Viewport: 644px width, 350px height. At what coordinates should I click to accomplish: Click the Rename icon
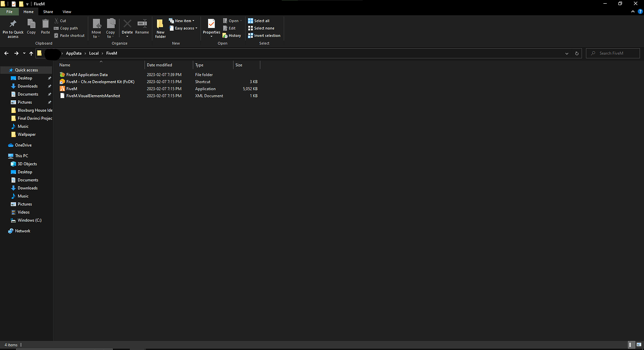point(141,27)
